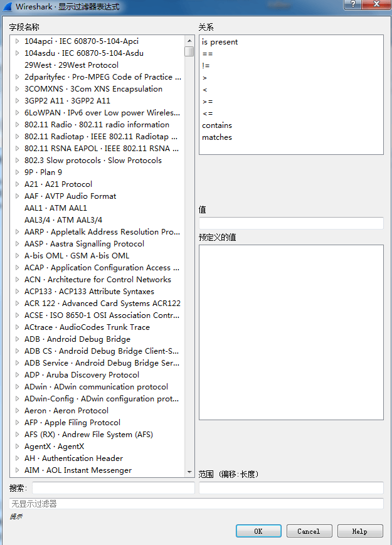This screenshot has width=392, height=545.
Task: Select A21 Protocol entry
Action: coord(58,184)
